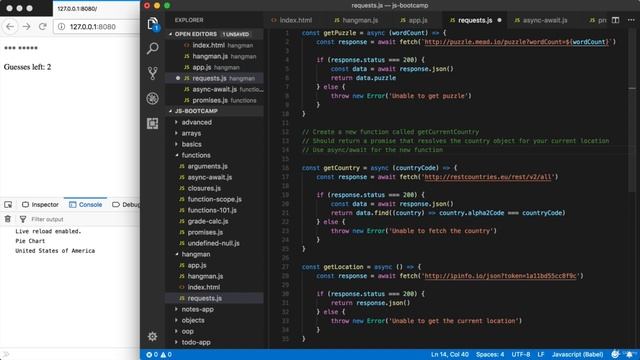Open the editor More Actions menu
Viewport: 640px width, 360px height.
pos(631,20)
